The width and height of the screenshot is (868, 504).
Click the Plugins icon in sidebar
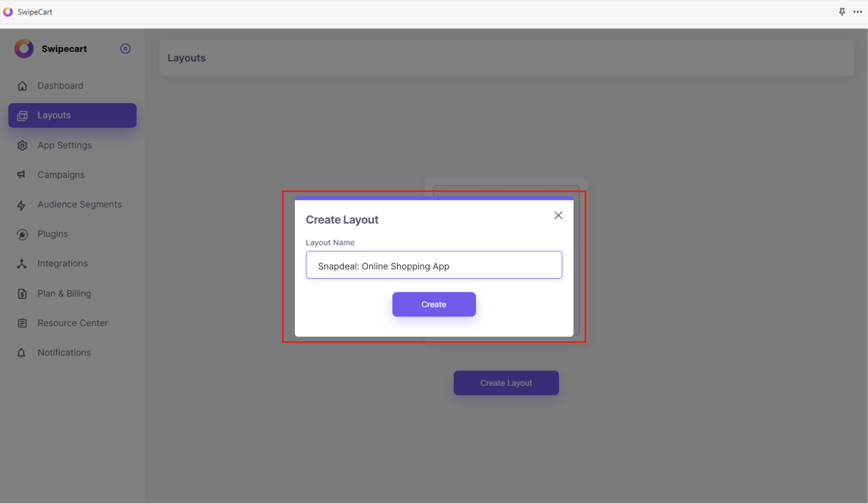[22, 235]
